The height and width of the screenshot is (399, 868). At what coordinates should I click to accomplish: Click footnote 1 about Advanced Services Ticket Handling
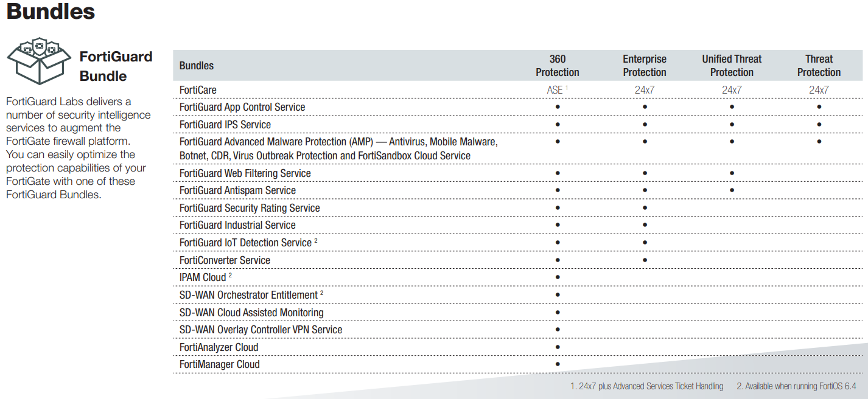pos(646,386)
